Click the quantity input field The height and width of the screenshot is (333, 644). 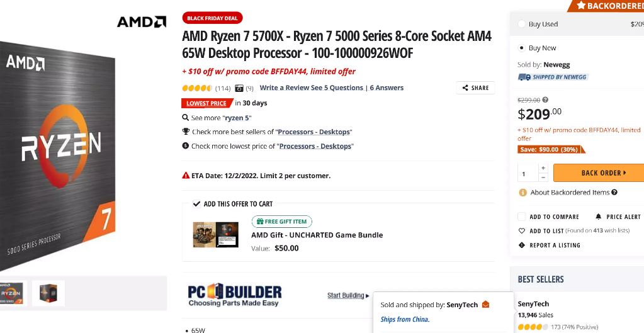point(528,173)
